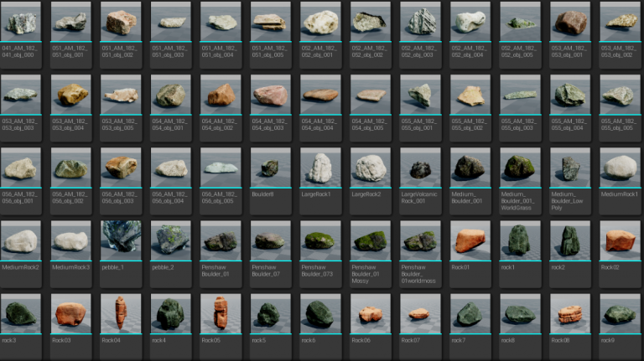Click the '051_AM_182_051_obj_004' asset name
Screen dimensions: 644x361
[x=220, y=51]
